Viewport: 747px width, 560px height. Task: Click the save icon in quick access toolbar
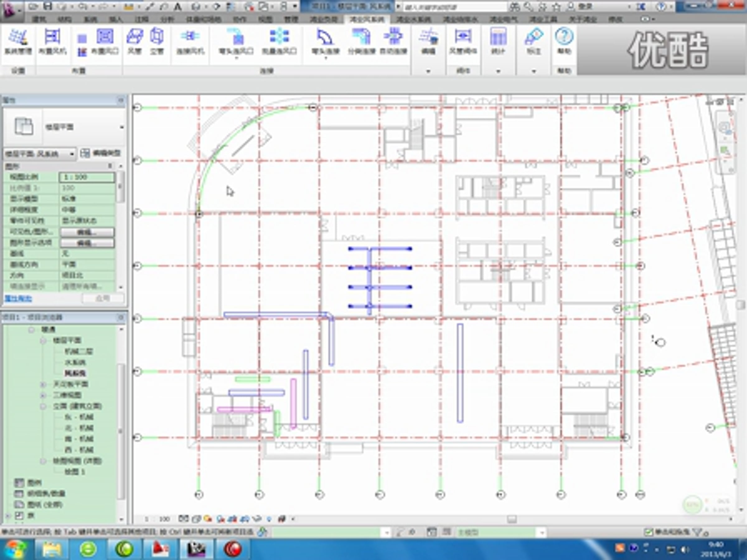pyautogui.click(x=48, y=6)
